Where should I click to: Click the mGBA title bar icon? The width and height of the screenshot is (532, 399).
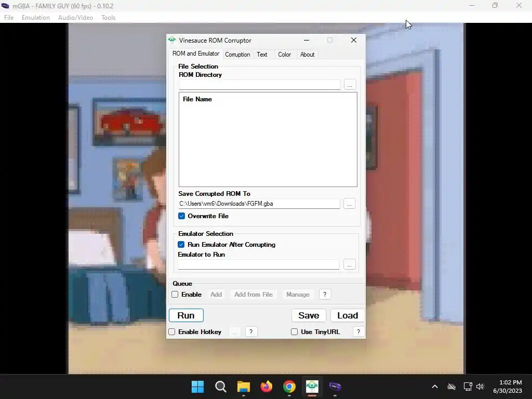pos(5,6)
